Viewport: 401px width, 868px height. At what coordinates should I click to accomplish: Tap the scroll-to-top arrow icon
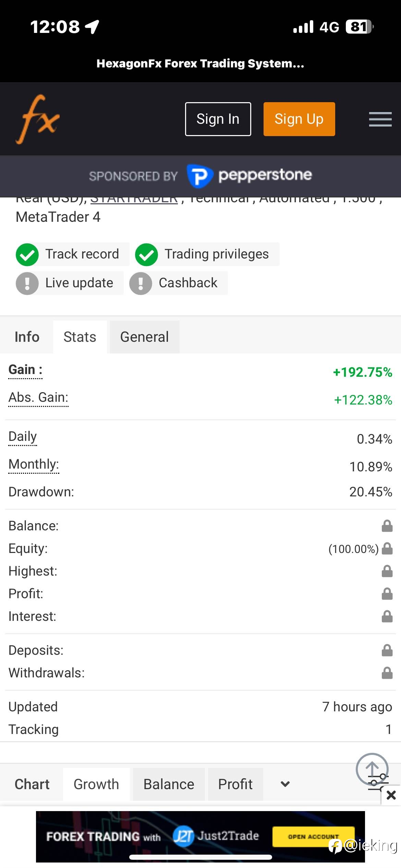coord(372,769)
